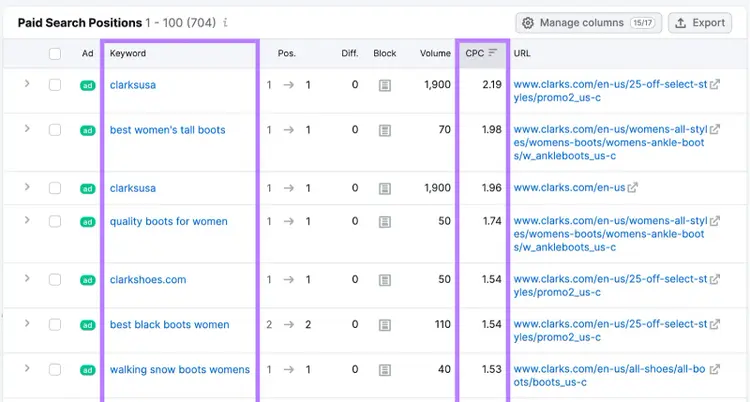Open the SERP block icon for walking snow boots womens
750x402 pixels.
(385, 370)
